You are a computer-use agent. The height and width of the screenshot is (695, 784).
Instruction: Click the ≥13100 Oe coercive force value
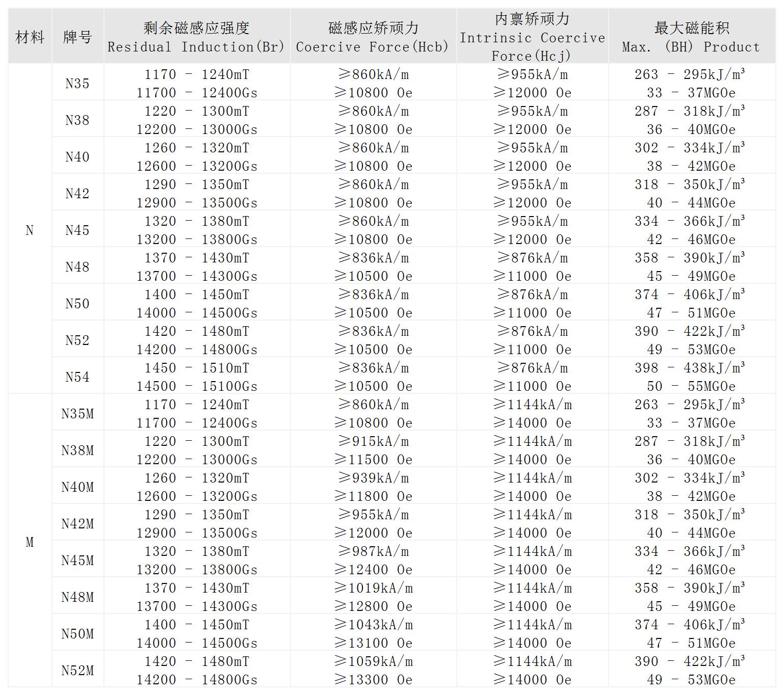click(373, 643)
